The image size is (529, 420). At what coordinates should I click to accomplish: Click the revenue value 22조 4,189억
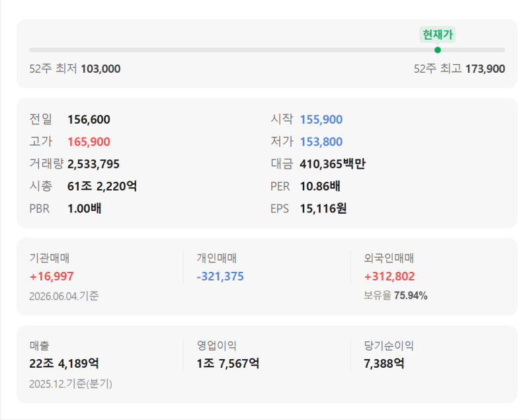(64, 363)
